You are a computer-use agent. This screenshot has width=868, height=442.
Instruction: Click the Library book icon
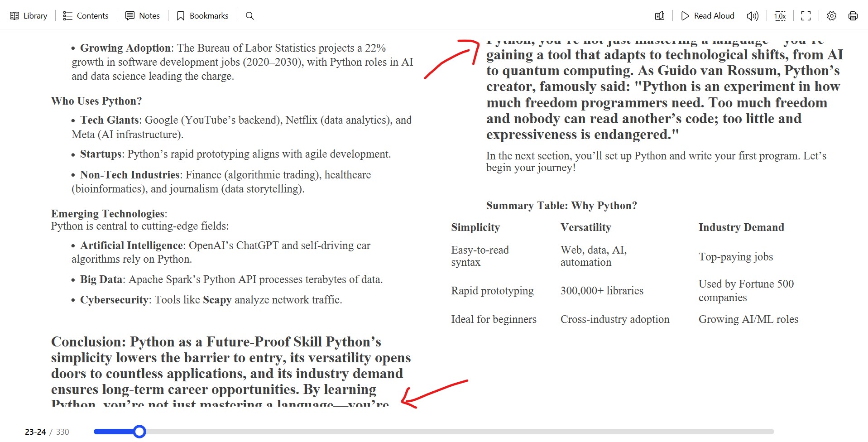tap(14, 16)
